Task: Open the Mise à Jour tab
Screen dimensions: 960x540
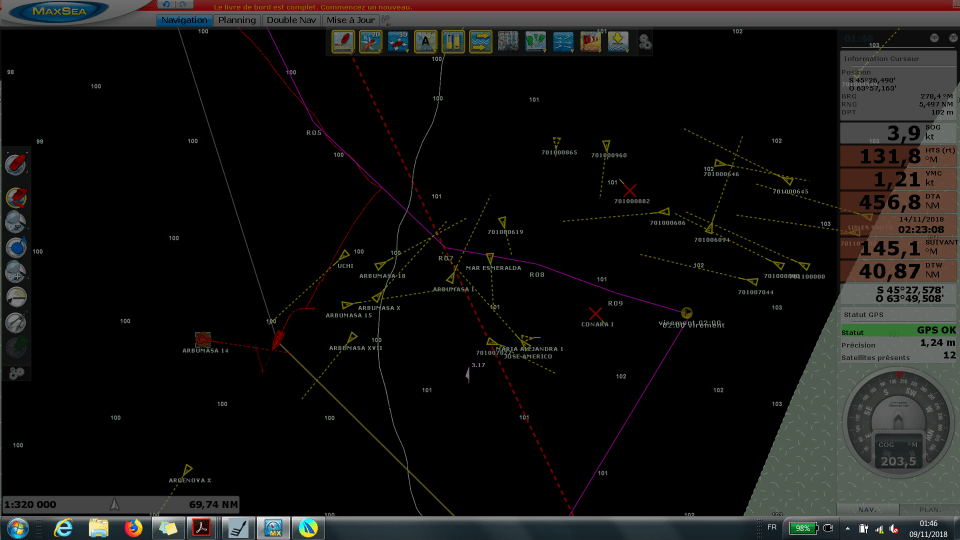Action: pyautogui.click(x=349, y=19)
